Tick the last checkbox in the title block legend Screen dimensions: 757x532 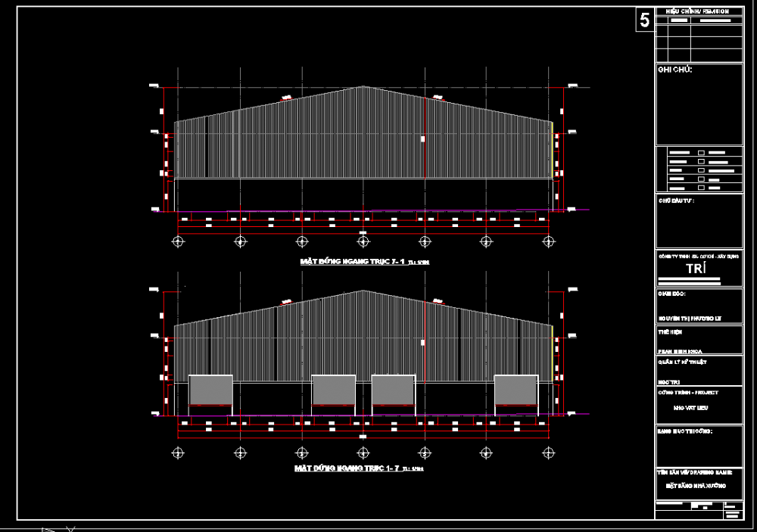[702, 188]
